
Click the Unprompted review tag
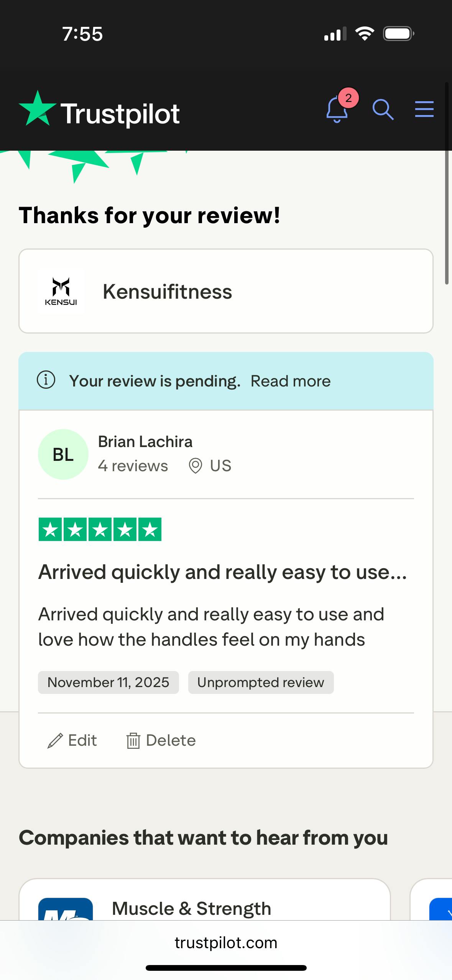(x=261, y=682)
